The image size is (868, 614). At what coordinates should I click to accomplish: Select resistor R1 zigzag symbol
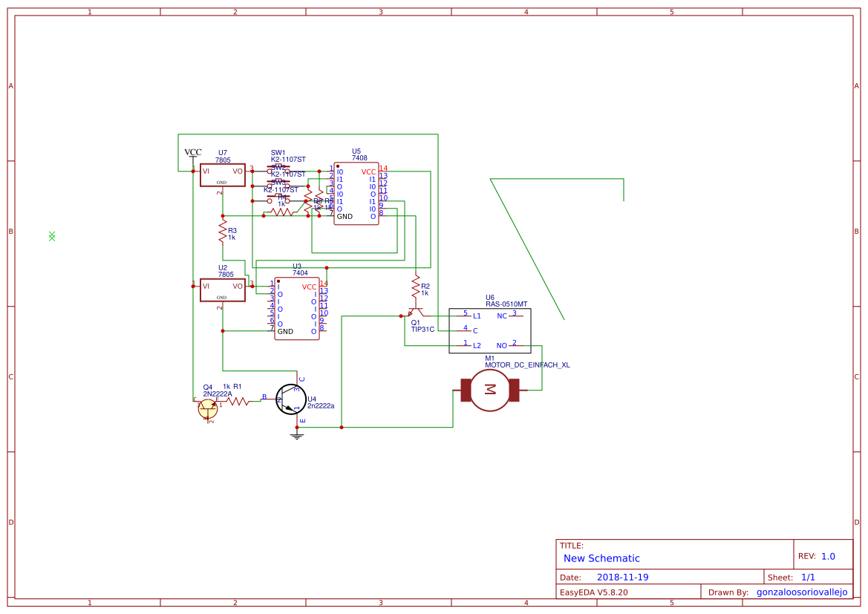point(238,401)
